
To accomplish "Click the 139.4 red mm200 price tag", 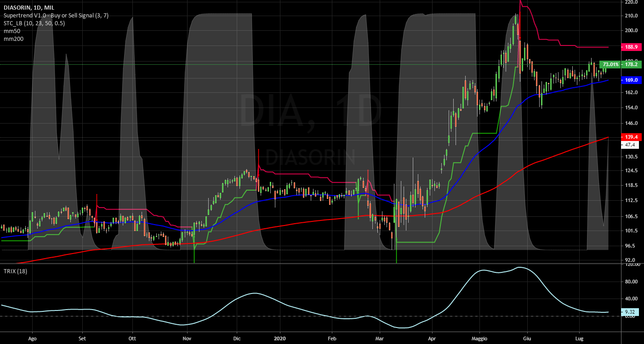I will (x=631, y=137).
